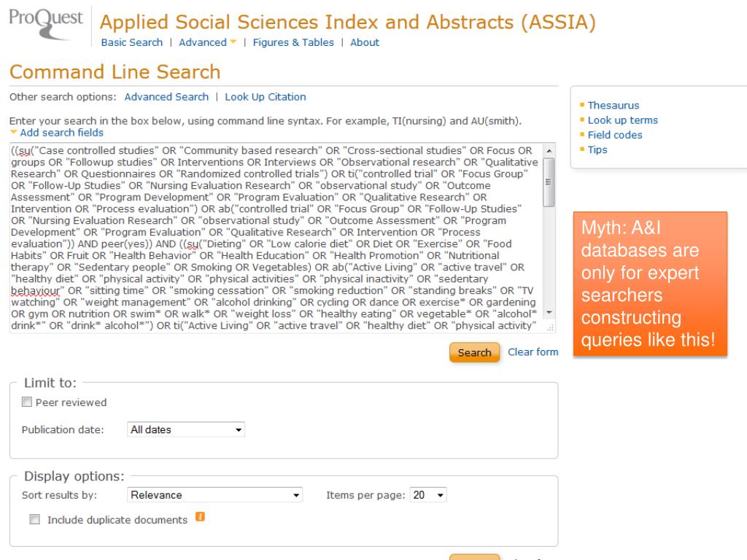Open the Publication date dropdown

pos(186,429)
